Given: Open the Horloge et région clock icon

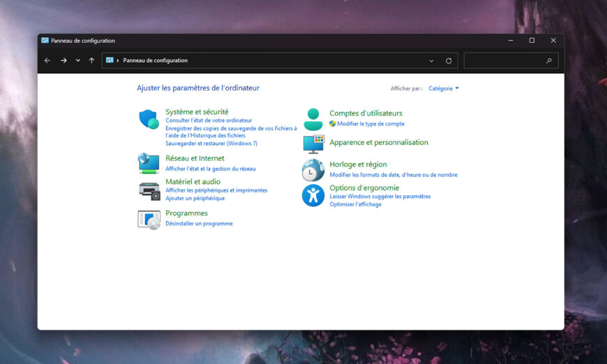Looking at the screenshot, I should [x=313, y=170].
